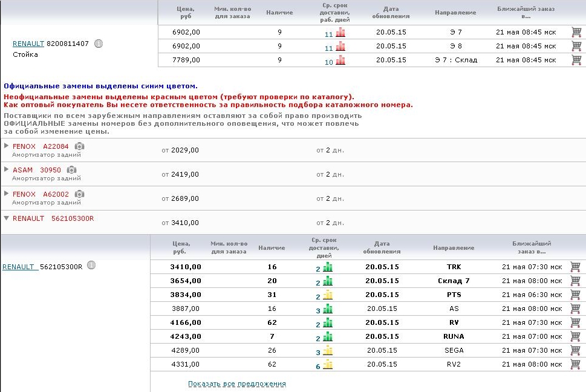
Task: Open delivery chart for Э 7 : Склад row
Action: pos(340,60)
